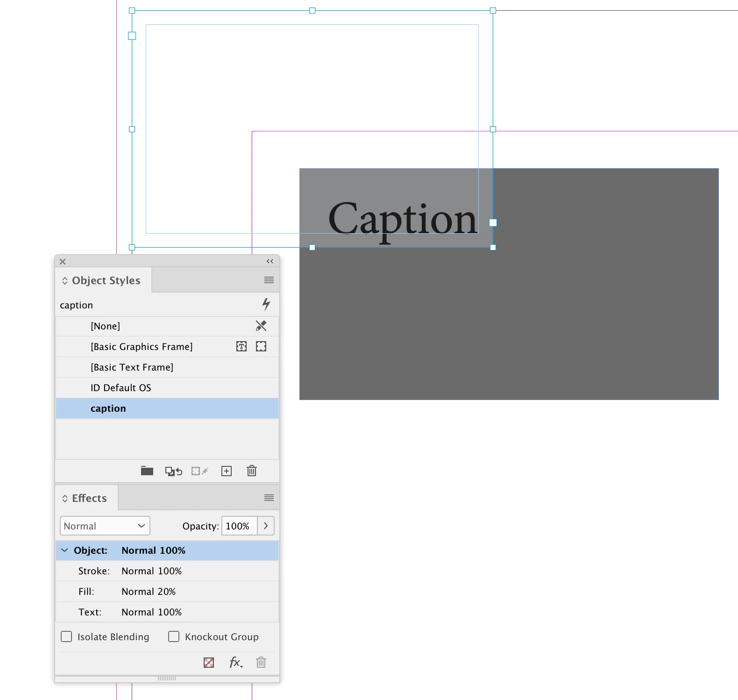Select ID Default OS style

coord(167,388)
